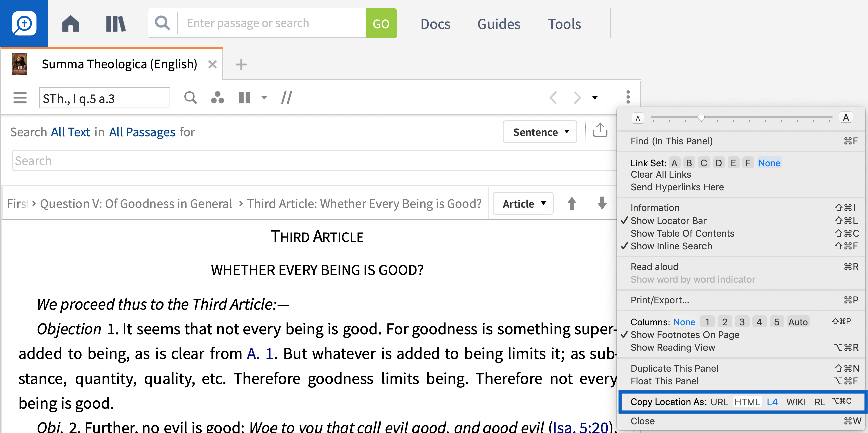This screenshot has height=433, width=868.
Task: Click the large A increase font button
Action: point(845,118)
